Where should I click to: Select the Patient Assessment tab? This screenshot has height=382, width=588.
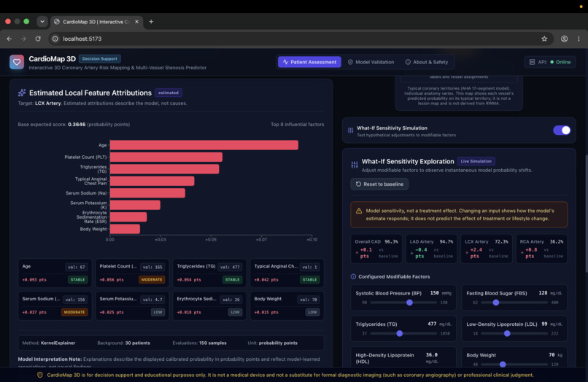click(x=309, y=62)
